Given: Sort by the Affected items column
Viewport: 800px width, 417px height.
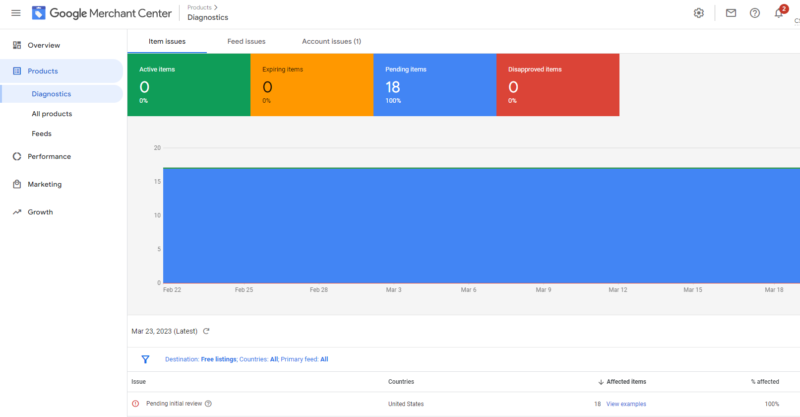Looking at the screenshot, I should pos(625,381).
